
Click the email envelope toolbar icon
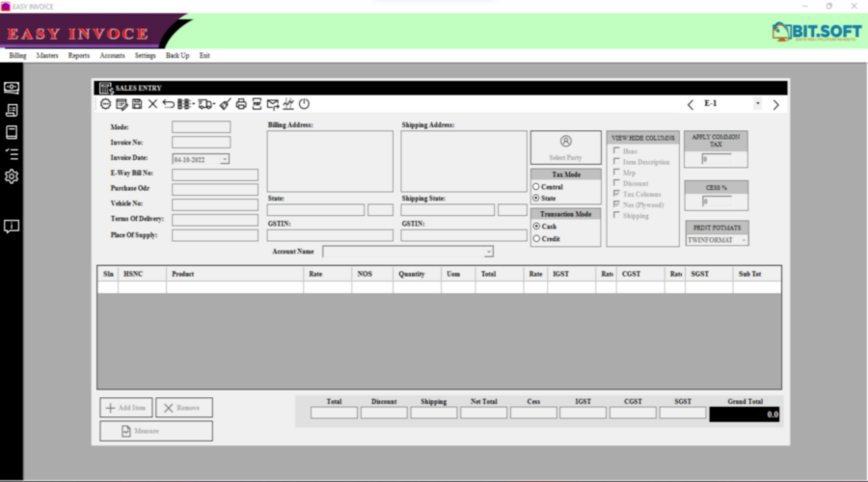point(273,104)
